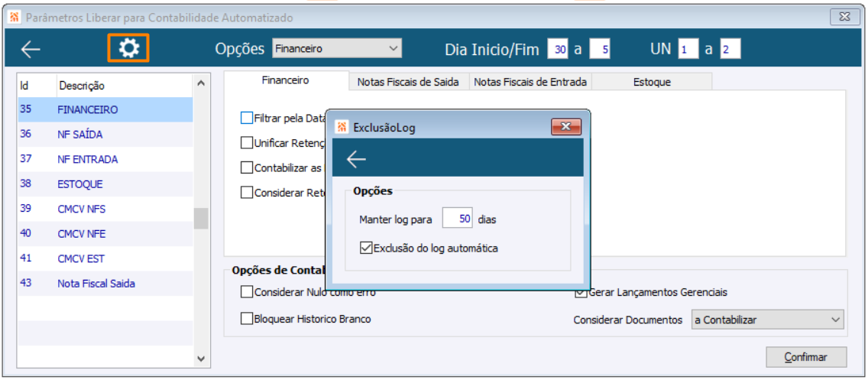Click the main window title app icon
Viewport: 868px width, 380px height.
(14, 17)
